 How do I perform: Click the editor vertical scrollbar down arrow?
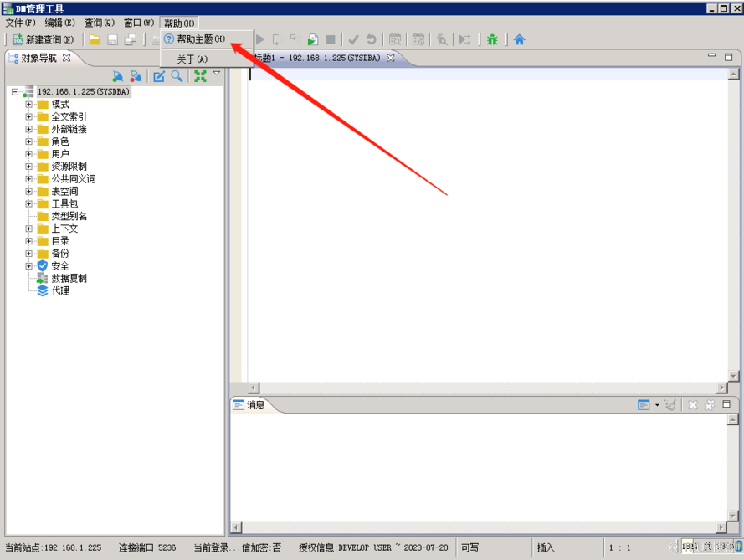click(734, 377)
